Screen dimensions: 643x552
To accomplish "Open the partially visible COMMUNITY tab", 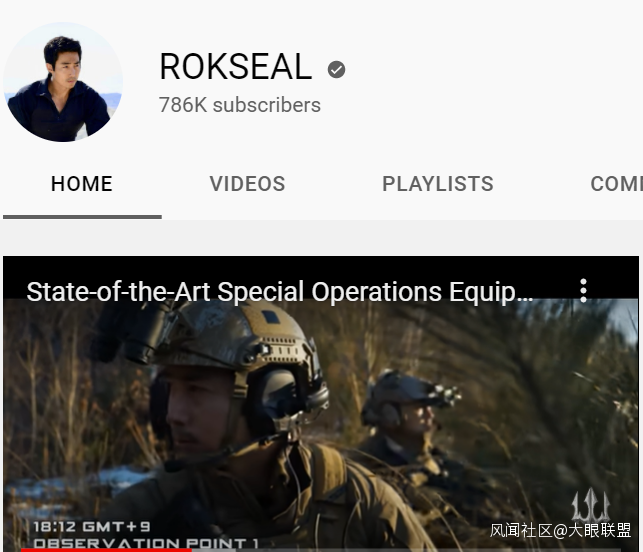I will click(616, 184).
